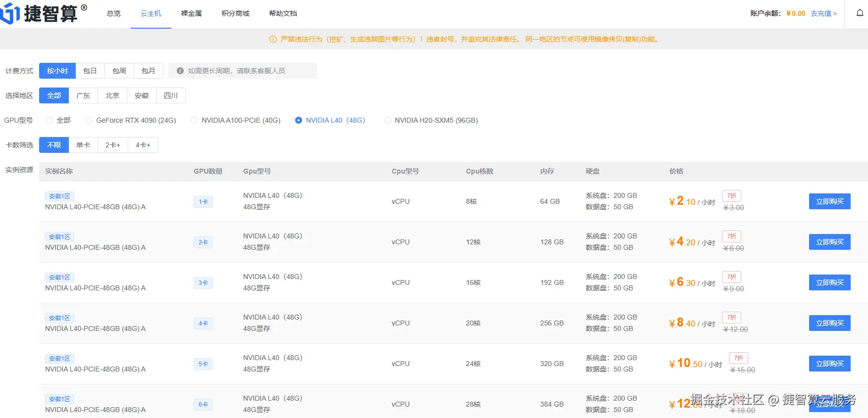The height and width of the screenshot is (418, 868).
Task: Select 不限 card count filter
Action: [x=54, y=145]
